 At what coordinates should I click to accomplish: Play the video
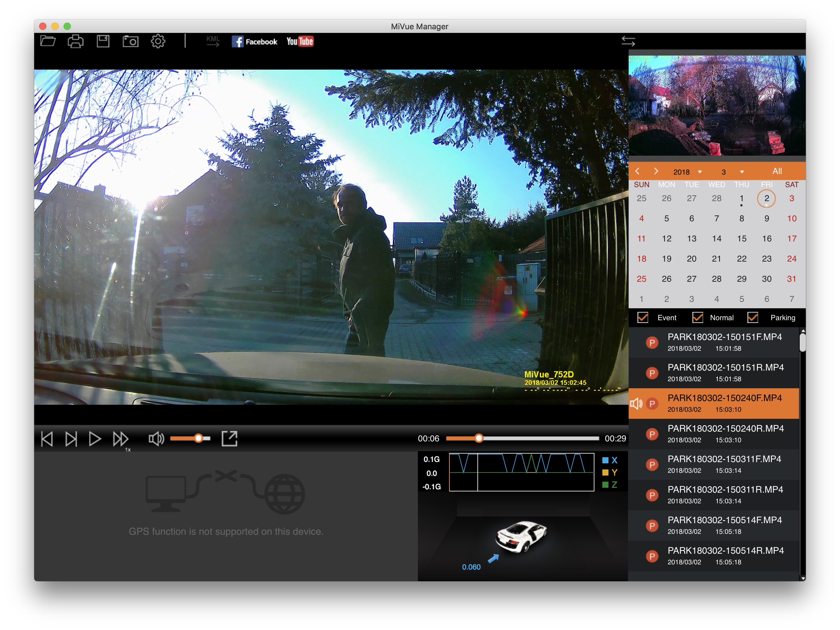pos(95,439)
